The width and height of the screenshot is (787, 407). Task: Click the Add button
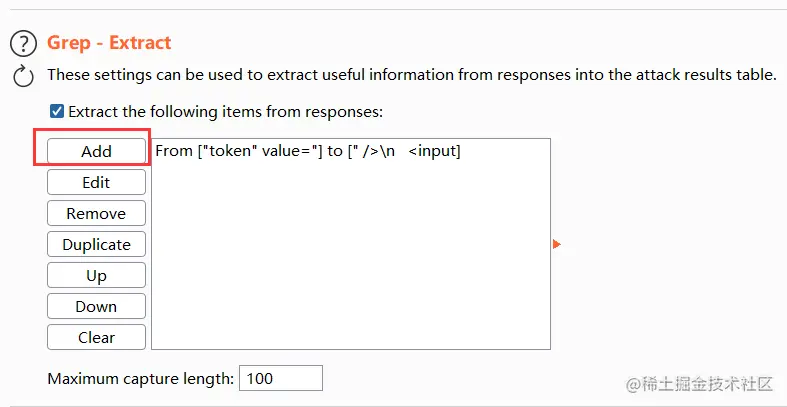pos(96,151)
